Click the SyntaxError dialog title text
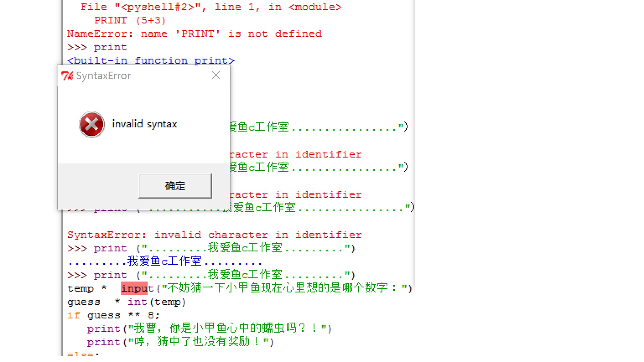 (x=103, y=76)
